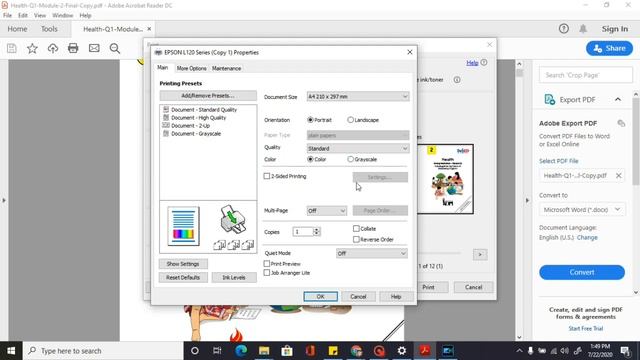Select Grayscale printing option
This screenshot has width=640, height=360.
(x=350, y=159)
